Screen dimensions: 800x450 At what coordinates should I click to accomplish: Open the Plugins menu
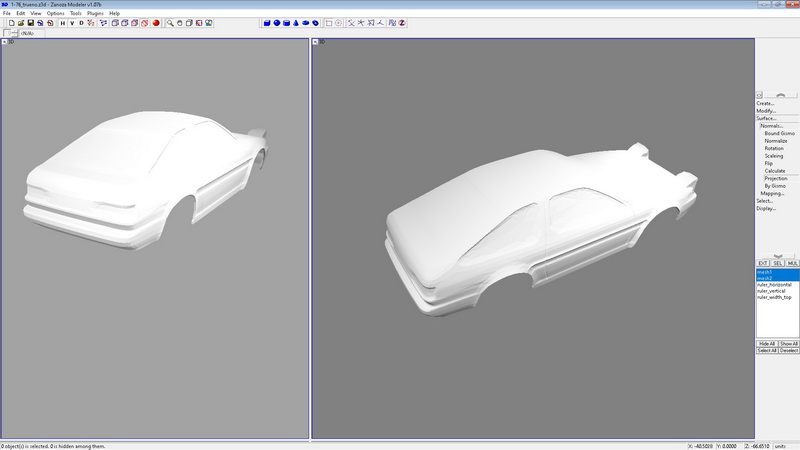(95, 13)
